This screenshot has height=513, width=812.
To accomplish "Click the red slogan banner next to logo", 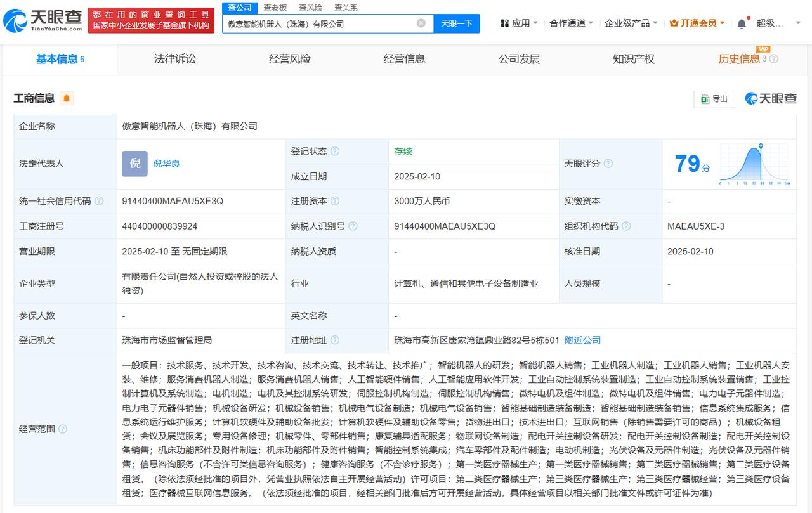I will (x=151, y=20).
